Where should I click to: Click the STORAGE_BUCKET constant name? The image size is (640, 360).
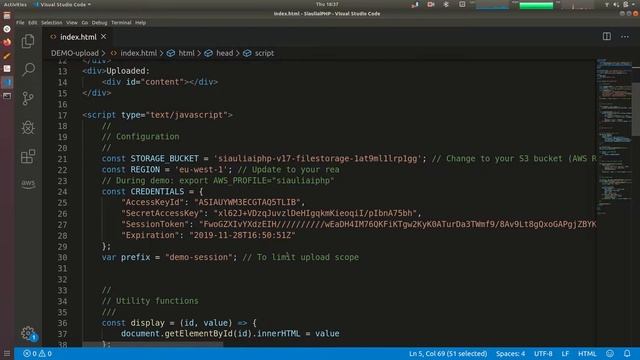point(164,159)
